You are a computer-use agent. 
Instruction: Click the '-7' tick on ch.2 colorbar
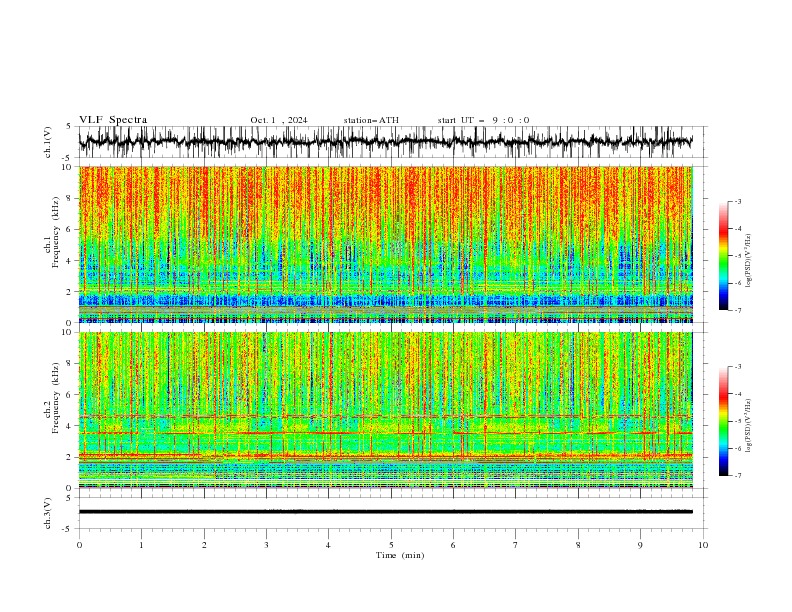pyautogui.click(x=737, y=476)
